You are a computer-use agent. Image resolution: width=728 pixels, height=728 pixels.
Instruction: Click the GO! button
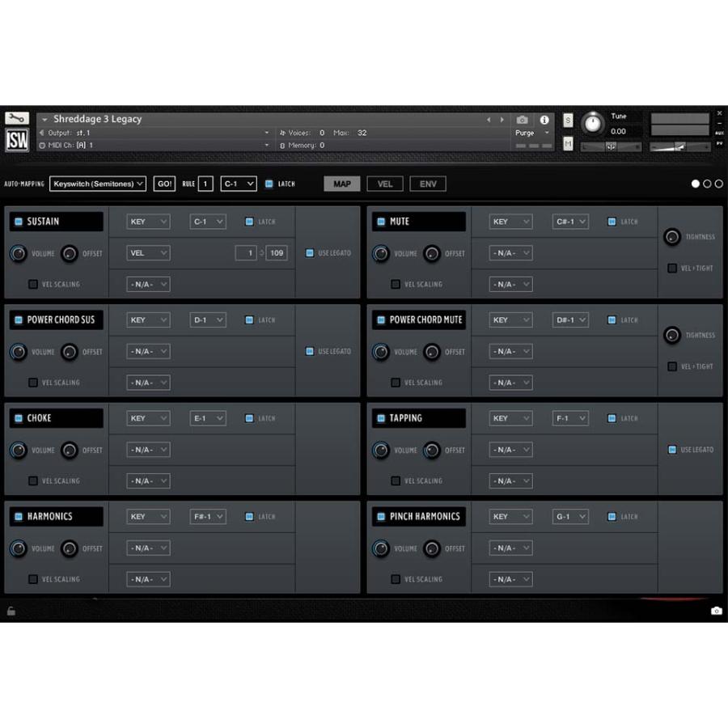(164, 184)
